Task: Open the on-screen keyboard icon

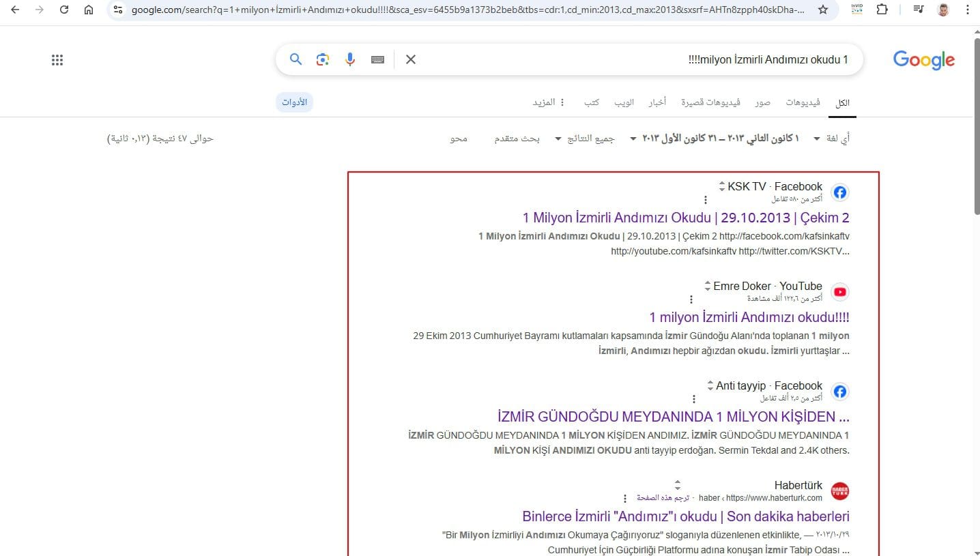Action: tap(377, 59)
